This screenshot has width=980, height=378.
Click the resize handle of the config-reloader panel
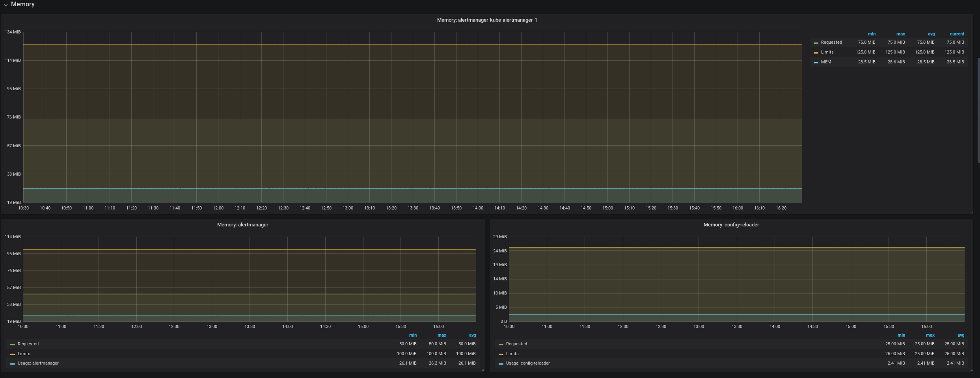pyautogui.click(x=971, y=370)
